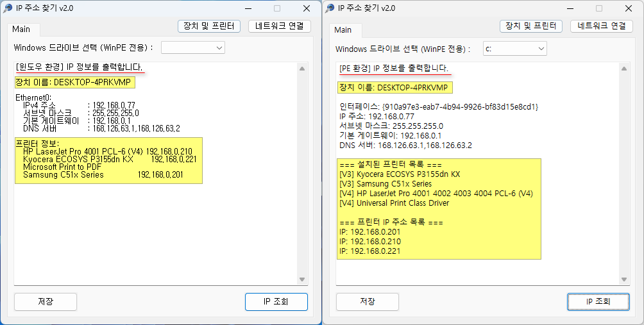Viewport: 644px width, 325px height.
Task: Click '[윈도우 환경] IP 정보를 출력합니다.' text
Action: pos(80,67)
